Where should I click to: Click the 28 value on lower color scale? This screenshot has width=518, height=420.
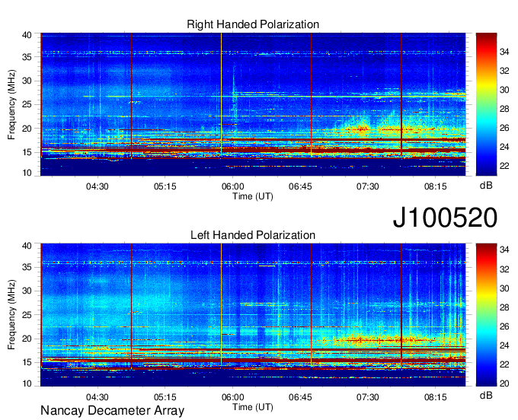(x=504, y=307)
